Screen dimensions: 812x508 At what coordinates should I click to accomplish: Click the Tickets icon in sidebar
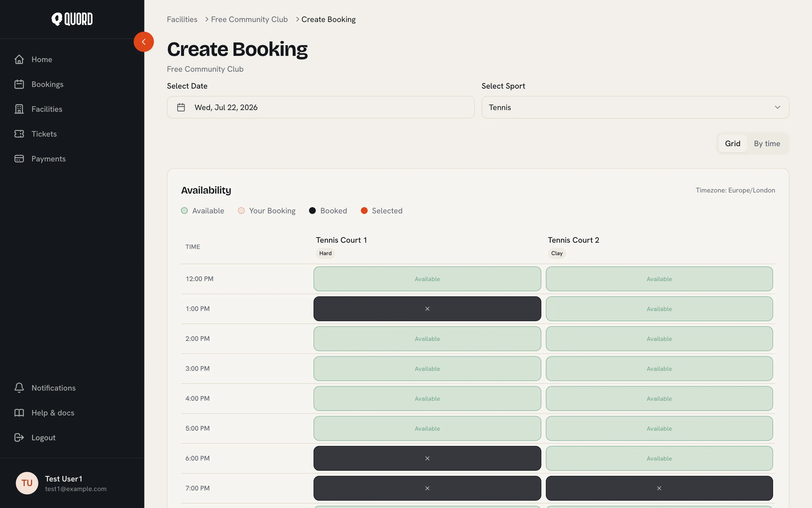tap(19, 134)
